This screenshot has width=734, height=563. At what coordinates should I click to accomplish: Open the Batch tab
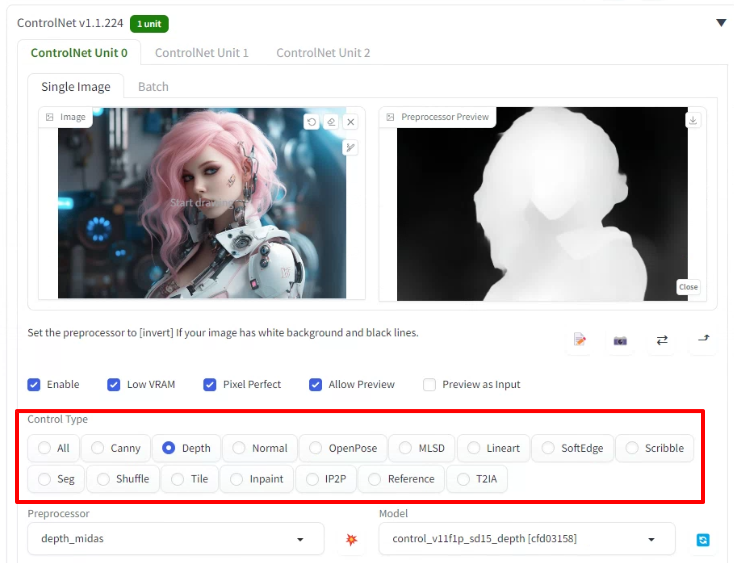[153, 87]
